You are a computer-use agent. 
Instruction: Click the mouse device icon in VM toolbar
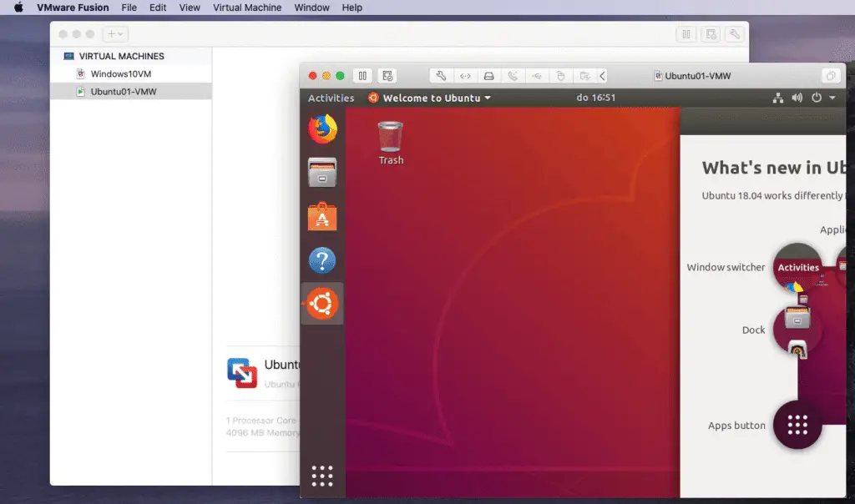click(560, 76)
